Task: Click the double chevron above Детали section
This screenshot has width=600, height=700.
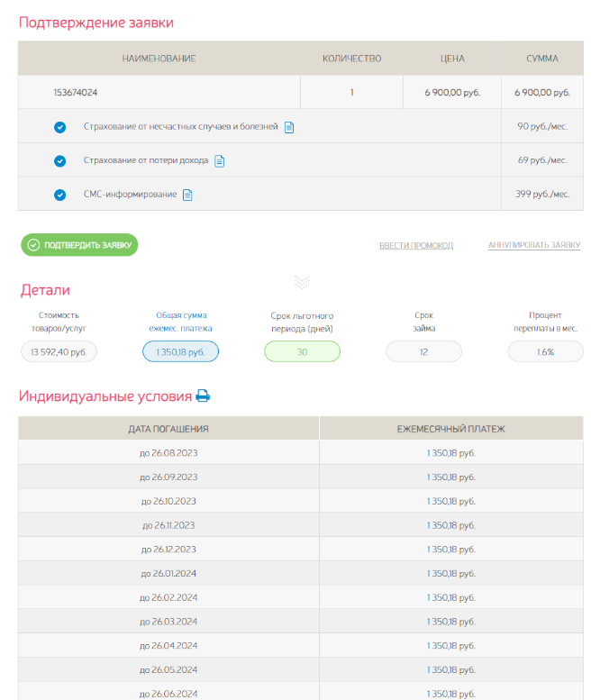Action: coord(302,282)
